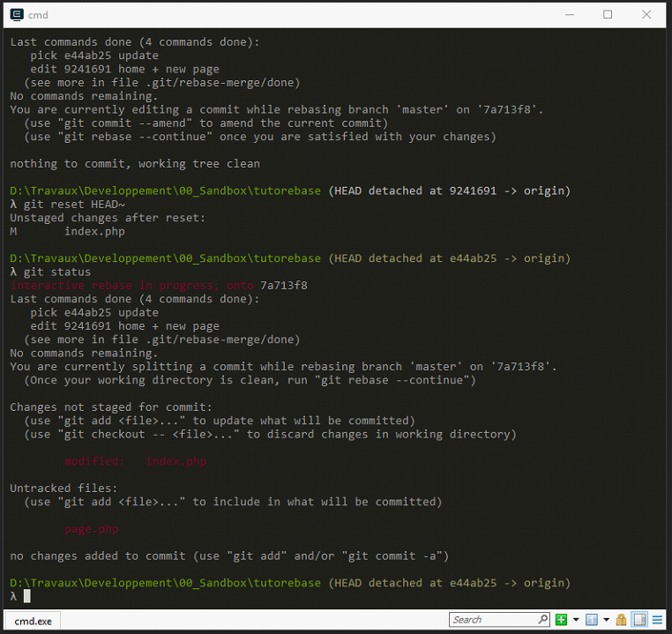Click the 'You are currently editing a commit' line
This screenshot has width=672, height=634.
click(276, 109)
